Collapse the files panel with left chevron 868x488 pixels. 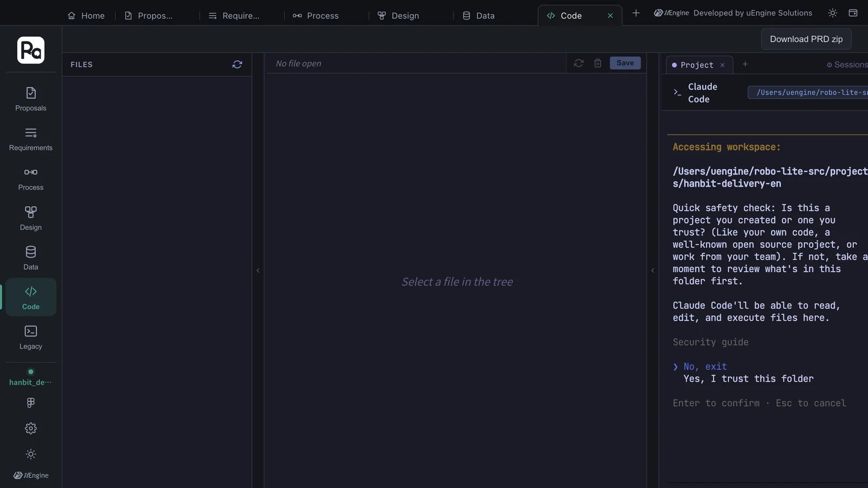coord(258,271)
